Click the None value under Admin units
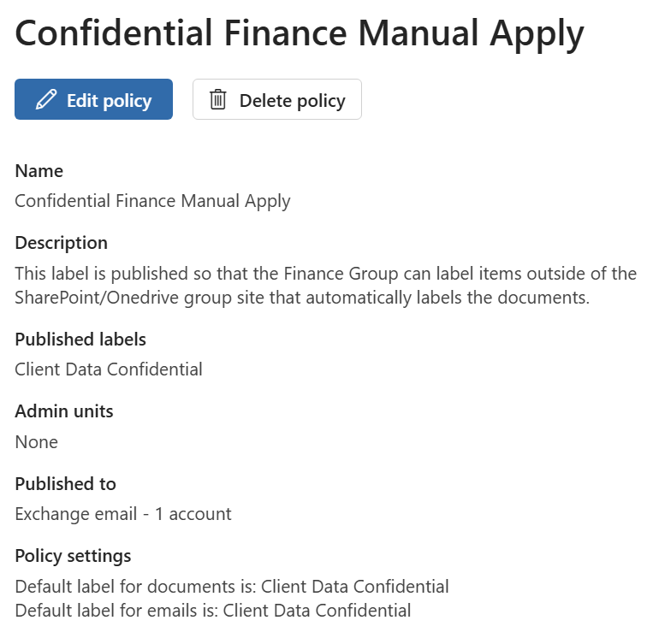The height and width of the screenshot is (644, 647). pos(37,442)
